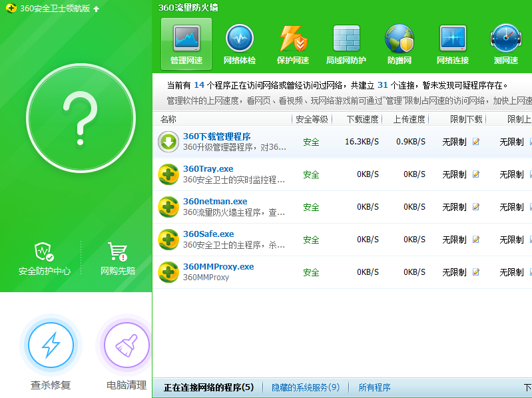Open the 360MMProxy.exe name link

[x=218, y=266]
